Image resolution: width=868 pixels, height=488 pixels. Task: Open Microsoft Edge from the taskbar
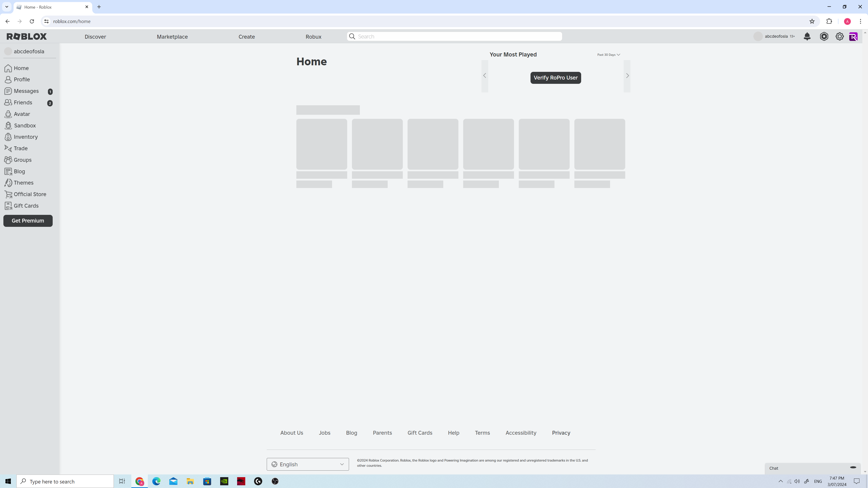156,481
